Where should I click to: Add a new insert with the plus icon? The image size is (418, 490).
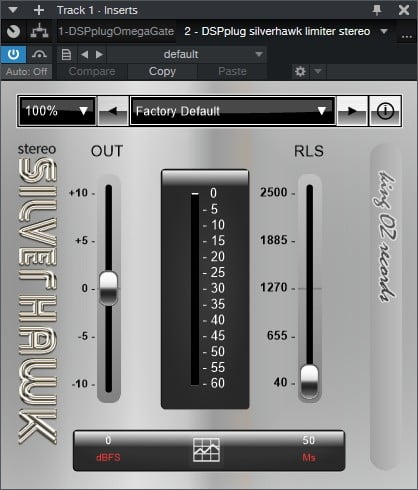[x=39, y=10]
